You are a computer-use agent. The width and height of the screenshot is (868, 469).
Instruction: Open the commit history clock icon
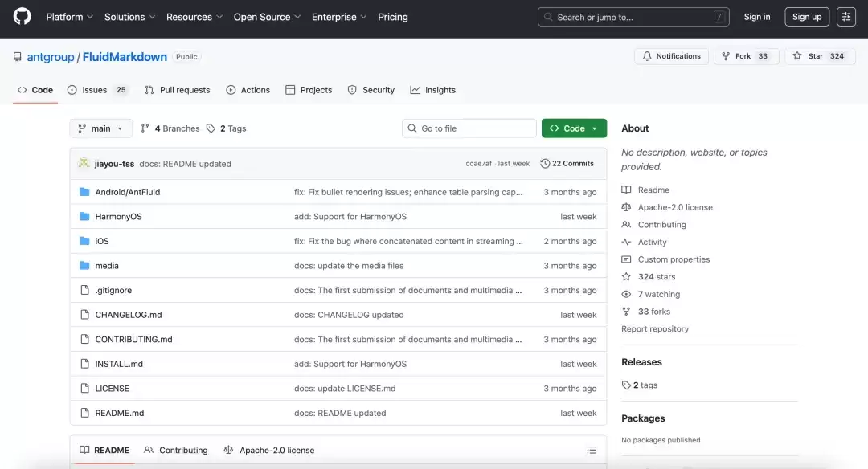[545, 164]
